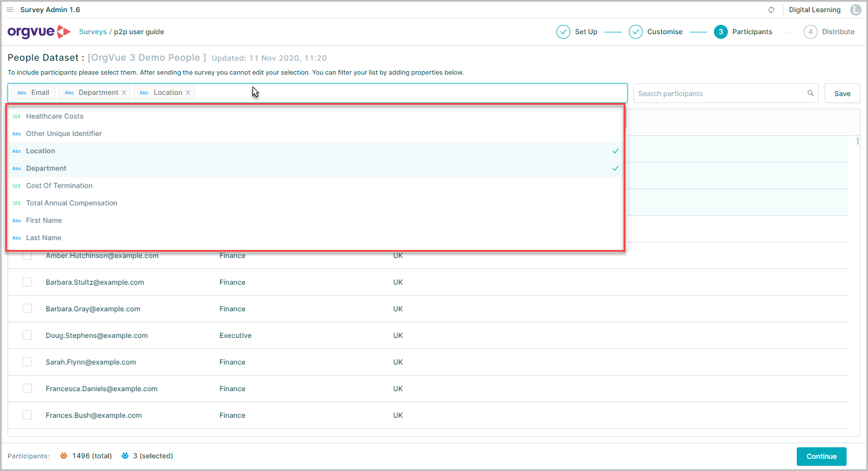Viewport: 868px width, 471px height.
Task: Select the Participants step
Action: pos(743,32)
